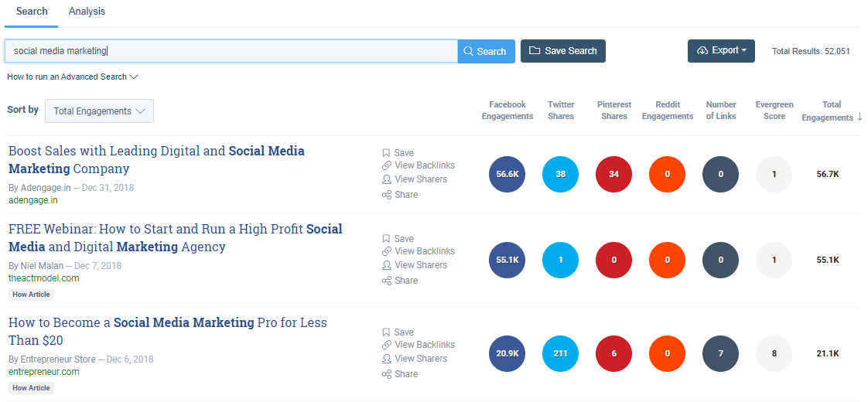Select the Search tab
The image size is (868, 402).
point(32,12)
